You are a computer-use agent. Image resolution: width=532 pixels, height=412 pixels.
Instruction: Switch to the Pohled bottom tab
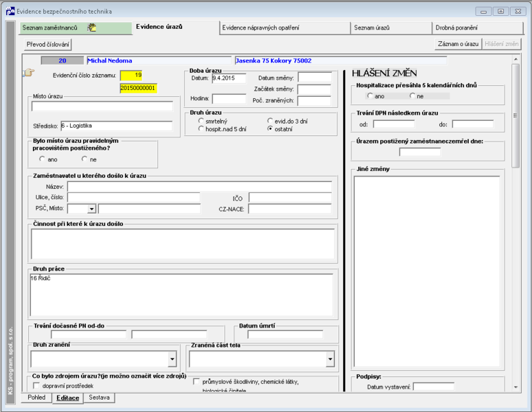pyautogui.click(x=36, y=398)
